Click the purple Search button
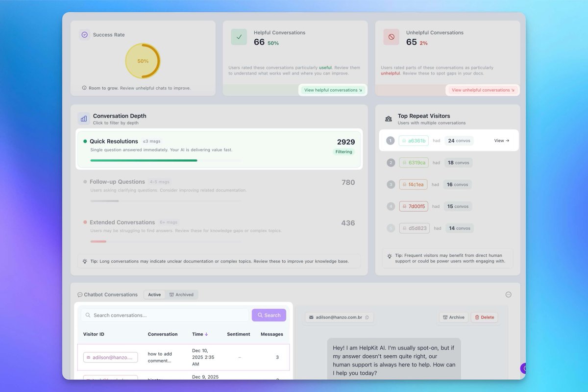Image resolution: width=588 pixels, height=392 pixels. (269, 315)
